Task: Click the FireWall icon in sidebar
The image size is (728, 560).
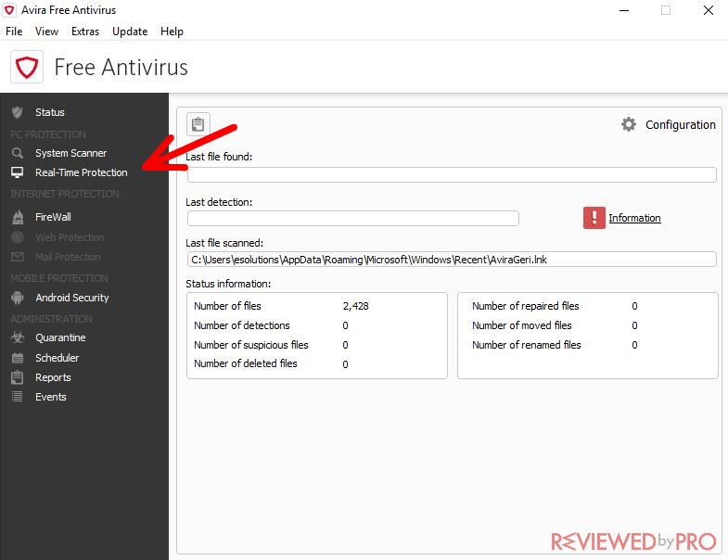Action: [x=18, y=217]
